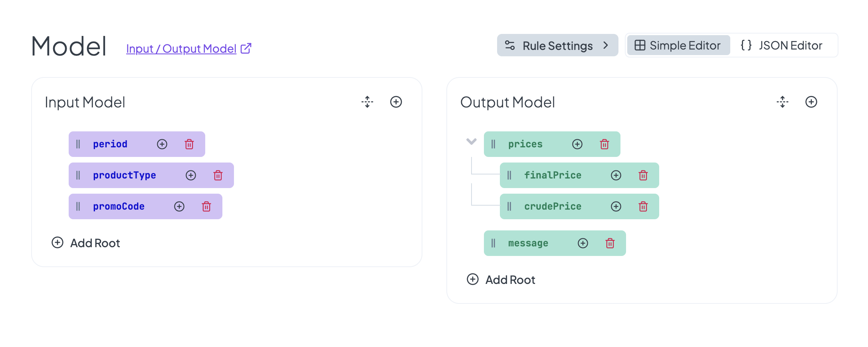The image size is (868, 347).
Task: Delete the period input field
Action: tap(189, 144)
